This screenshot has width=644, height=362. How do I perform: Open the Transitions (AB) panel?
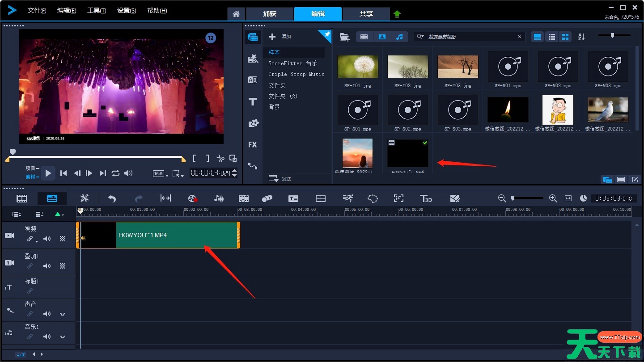253,80
